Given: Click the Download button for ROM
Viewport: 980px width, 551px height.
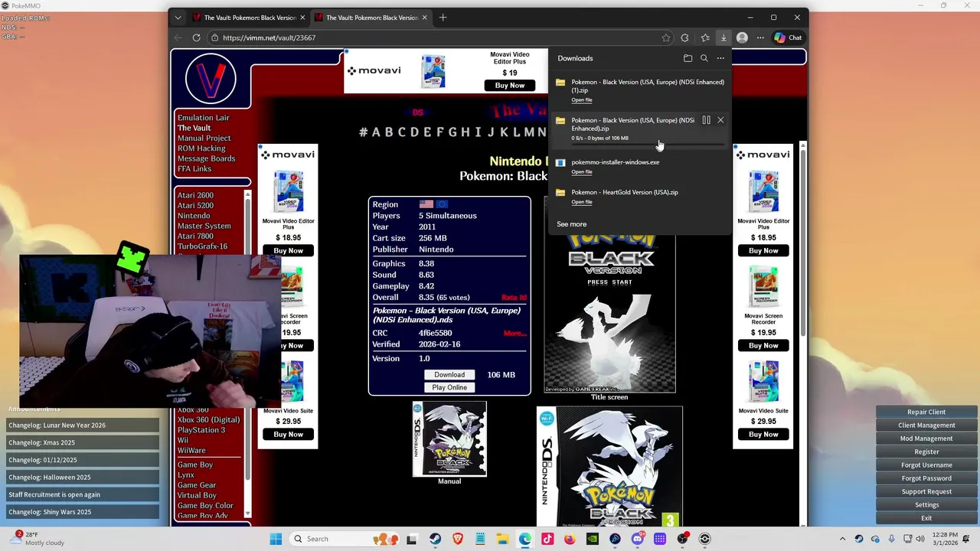Looking at the screenshot, I should (x=449, y=375).
